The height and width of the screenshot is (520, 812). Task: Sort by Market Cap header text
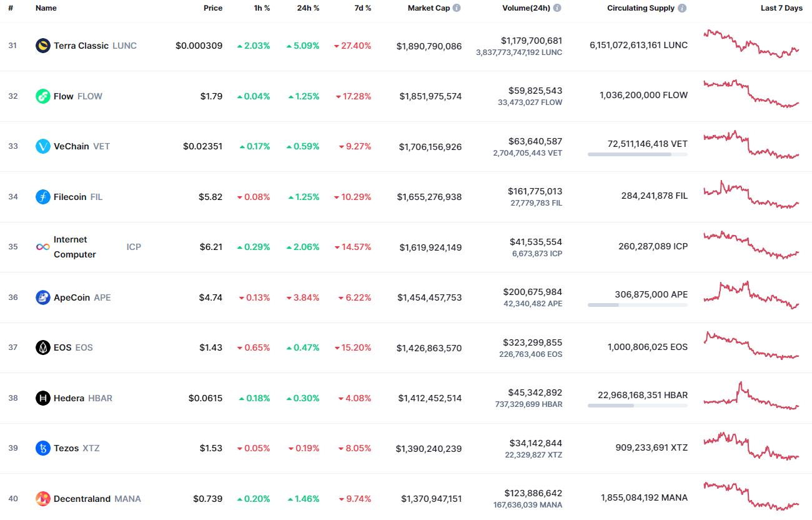(x=428, y=8)
